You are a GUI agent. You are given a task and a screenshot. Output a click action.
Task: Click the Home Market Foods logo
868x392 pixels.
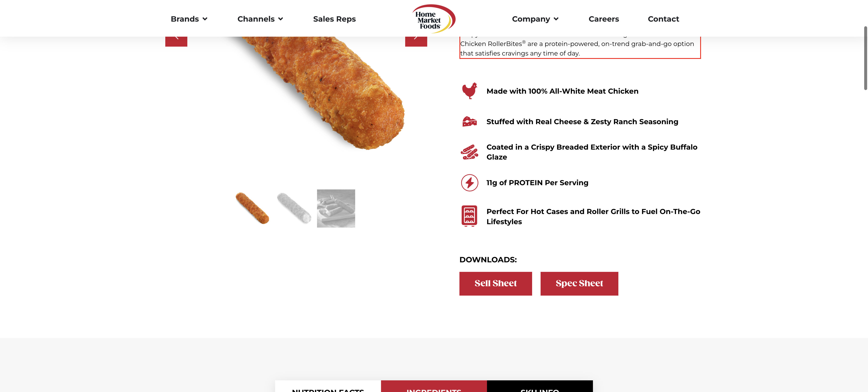click(x=434, y=19)
